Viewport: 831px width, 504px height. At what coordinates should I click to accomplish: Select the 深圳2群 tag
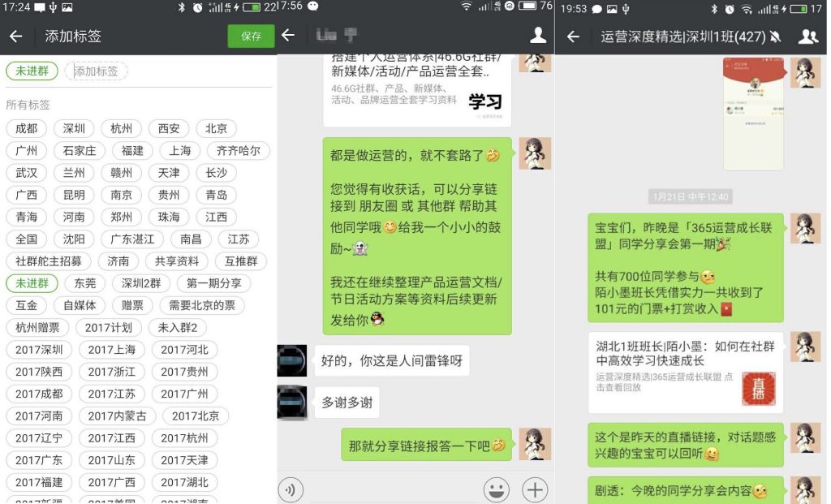pyautogui.click(x=141, y=283)
